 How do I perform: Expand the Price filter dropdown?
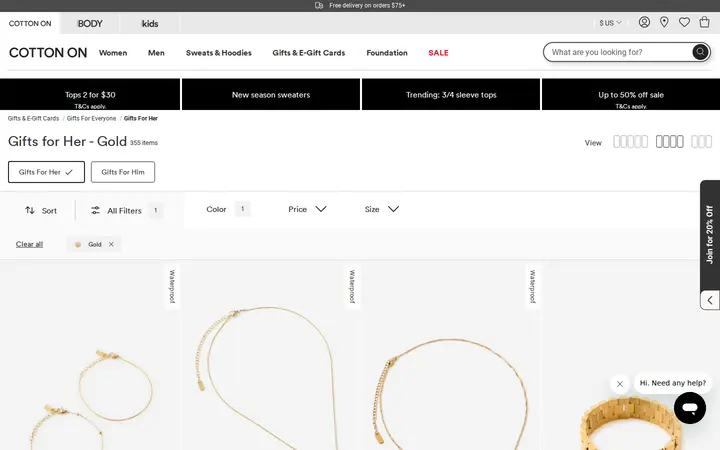click(307, 209)
